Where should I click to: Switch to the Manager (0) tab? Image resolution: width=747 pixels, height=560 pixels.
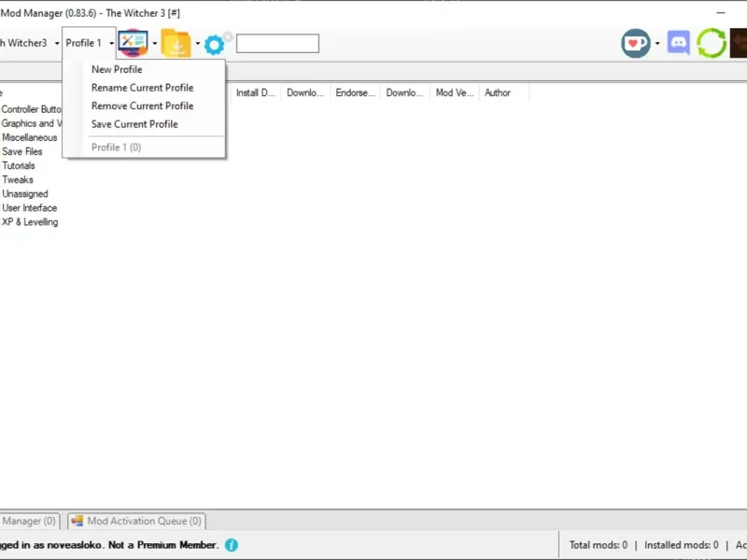[x=29, y=521]
